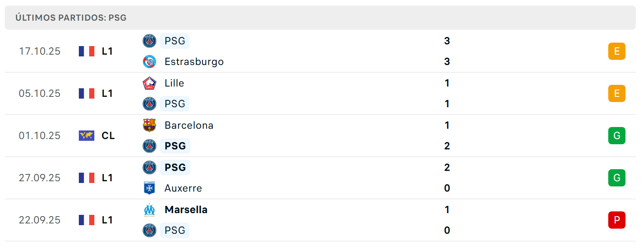Click the Últimos Partidos: PSG header
The width and height of the screenshot is (644, 248).
tap(71, 18)
